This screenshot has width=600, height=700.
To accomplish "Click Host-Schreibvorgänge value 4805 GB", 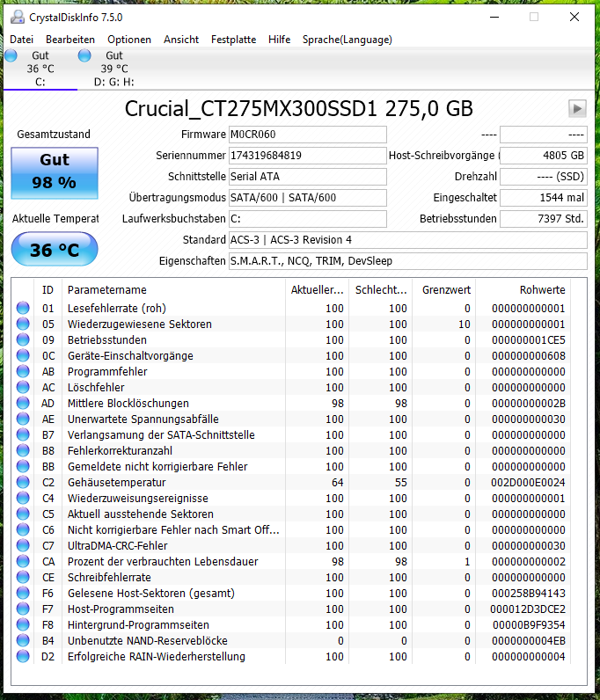I will tap(544, 156).
